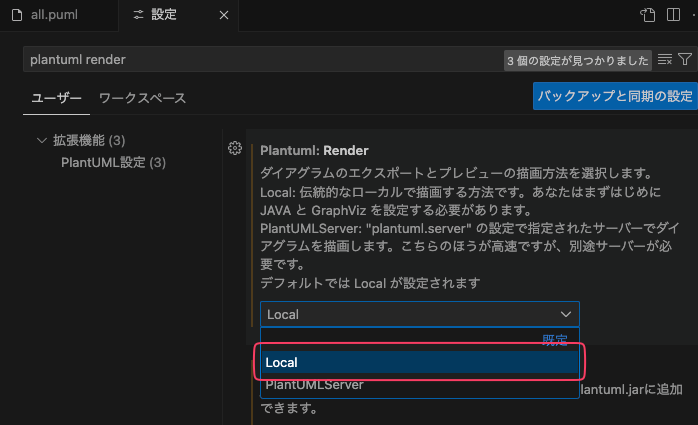Open the Local render dropdown
Viewport: 698px width, 425px height.
click(419, 314)
